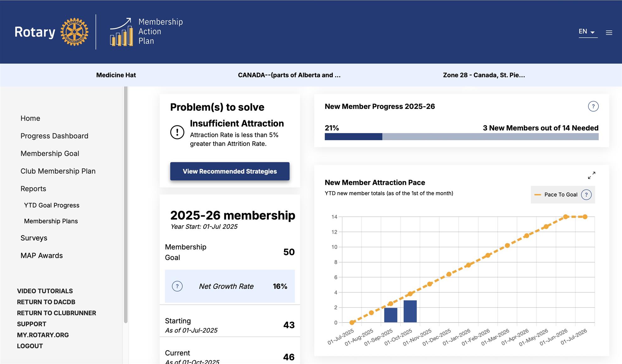Click the Membership Action Plan chart logo
This screenshot has width=622, height=364.
(x=121, y=32)
